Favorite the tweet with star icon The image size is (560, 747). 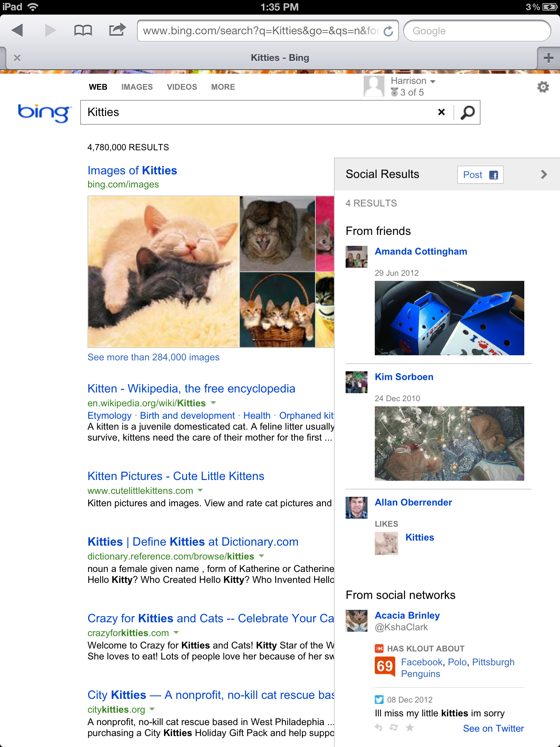click(410, 728)
